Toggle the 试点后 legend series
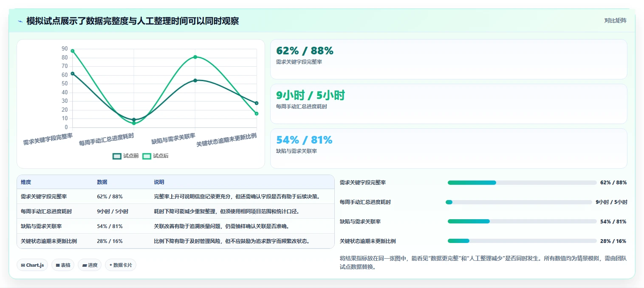The height and width of the screenshot is (288, 644). (x=155, y=156)
